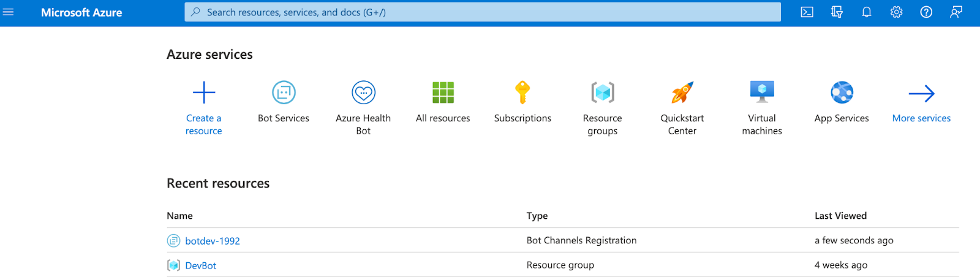Open Quickstart Center rocket icon
980x277 pixels.
pyautogui.click(x=682, y=93)
